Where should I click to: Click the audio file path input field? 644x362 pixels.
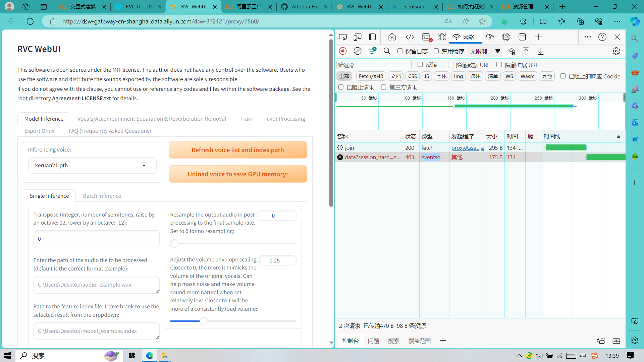(x=96, y=285)
